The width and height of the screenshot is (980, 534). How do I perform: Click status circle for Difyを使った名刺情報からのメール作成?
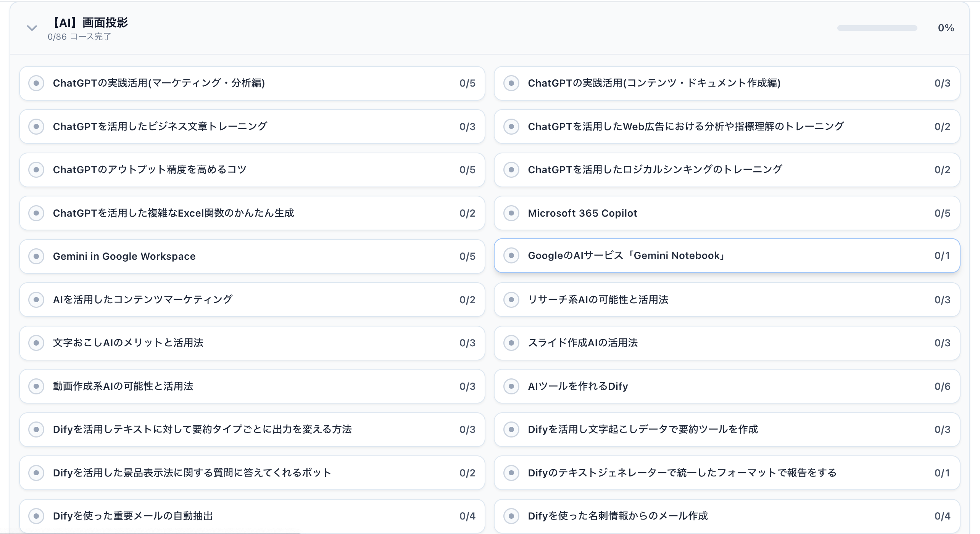[511, 516]
